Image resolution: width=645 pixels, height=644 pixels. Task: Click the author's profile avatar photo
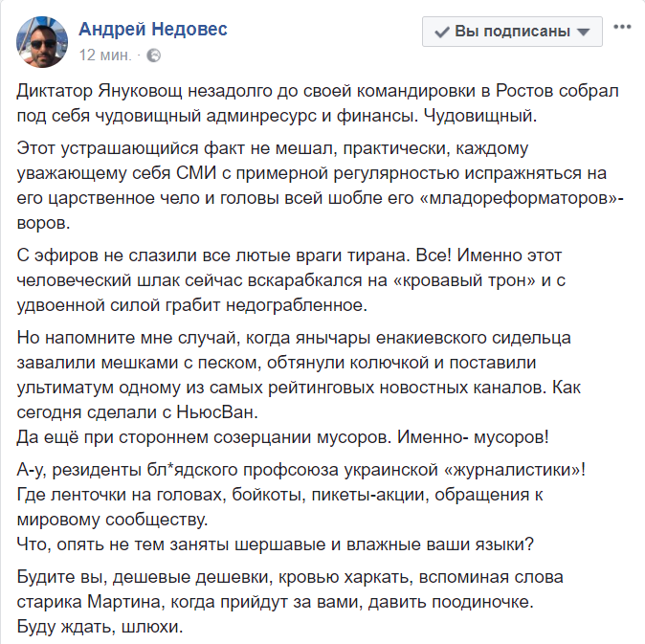click(x=42, y=41)
